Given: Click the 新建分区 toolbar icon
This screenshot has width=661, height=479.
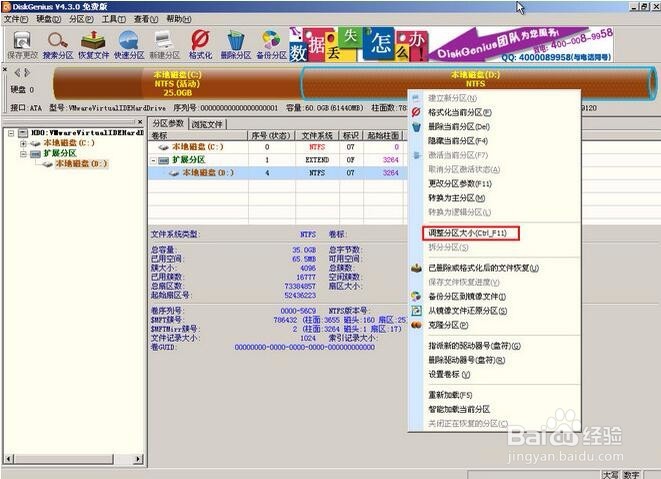Looking at the screenshot, I should [164, 44].
